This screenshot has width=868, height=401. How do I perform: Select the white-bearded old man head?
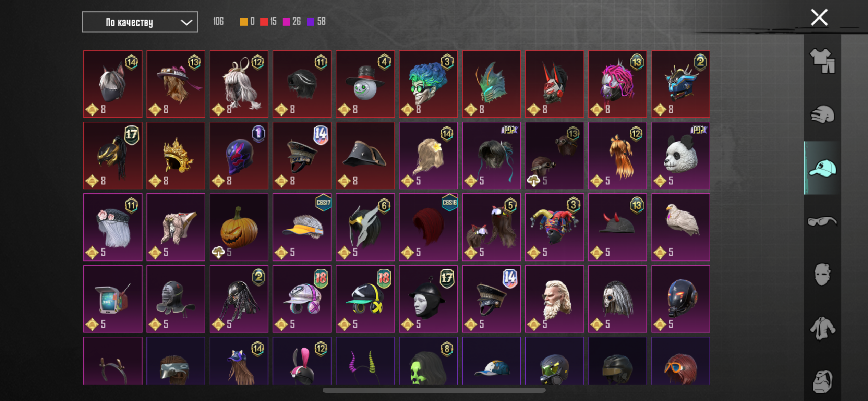pos(554,299)
